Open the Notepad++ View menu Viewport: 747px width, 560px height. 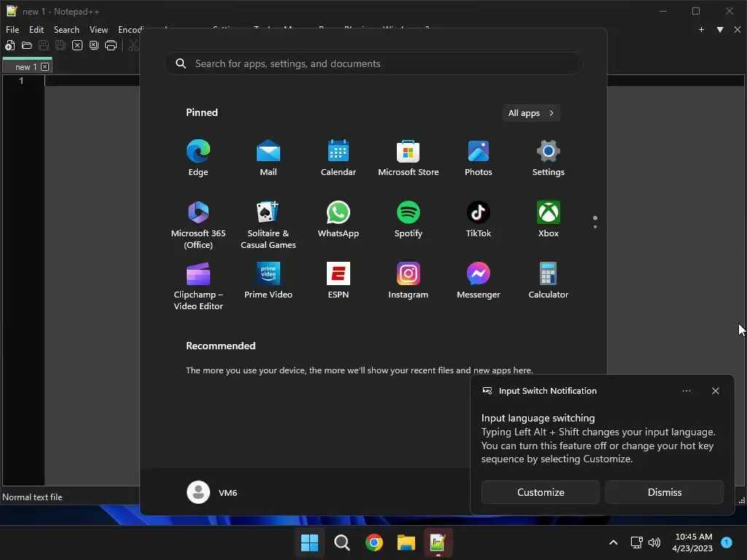pos(98,29)
